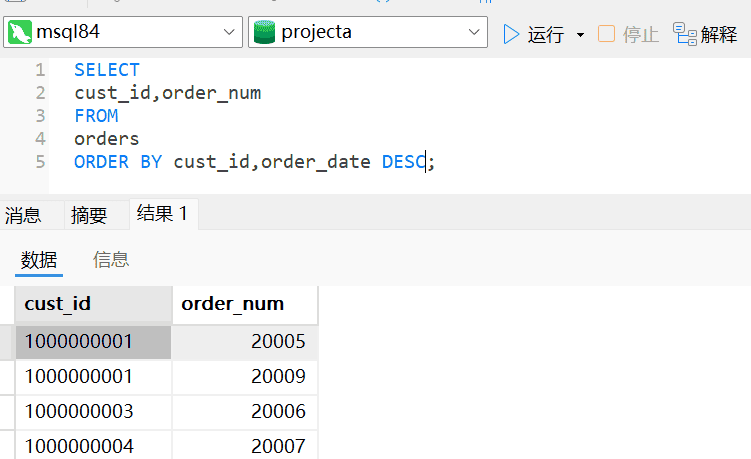Click the explain plan icon
Viewport: 751px width, 459px height.
point(685,34)
